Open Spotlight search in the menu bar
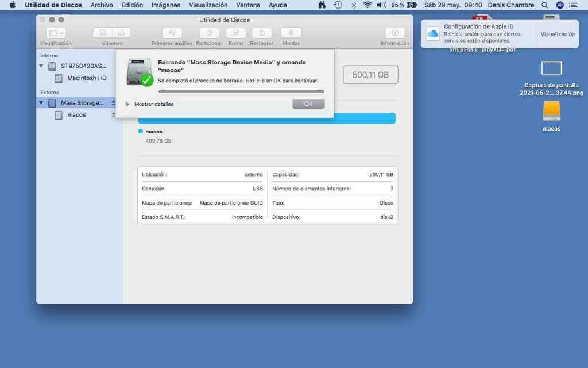 [x=544, y=5]
